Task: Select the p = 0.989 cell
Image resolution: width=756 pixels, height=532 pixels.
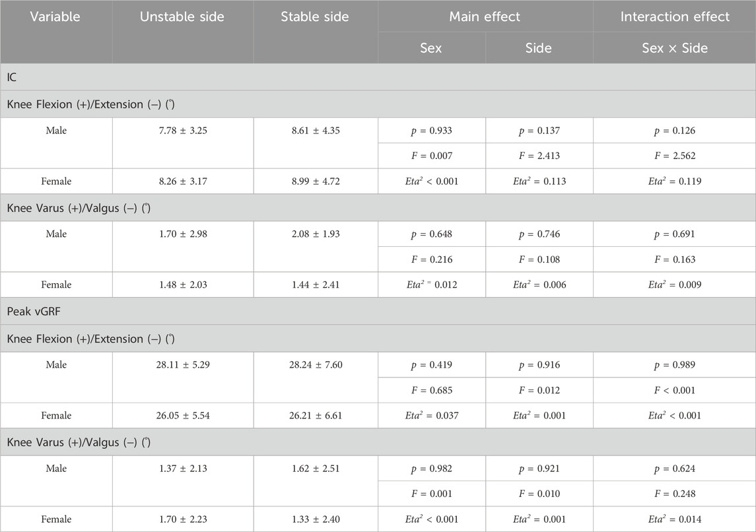Action: tap(675, 365)
